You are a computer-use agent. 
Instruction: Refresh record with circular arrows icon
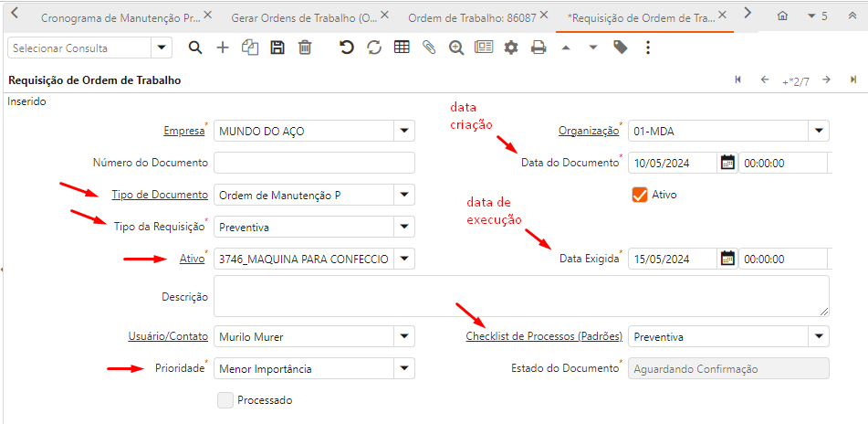374,48
